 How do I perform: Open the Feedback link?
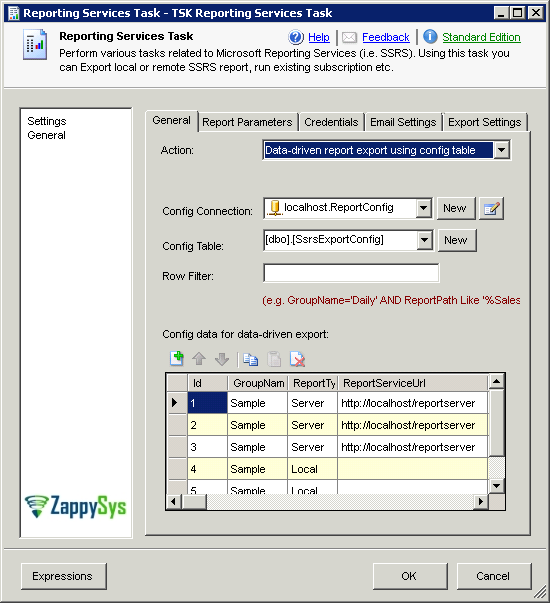tap(386, 37)
